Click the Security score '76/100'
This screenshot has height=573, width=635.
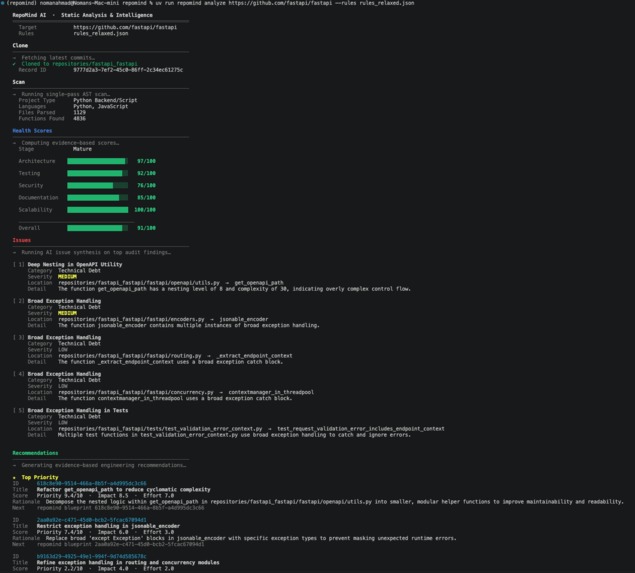pos(146,185)
